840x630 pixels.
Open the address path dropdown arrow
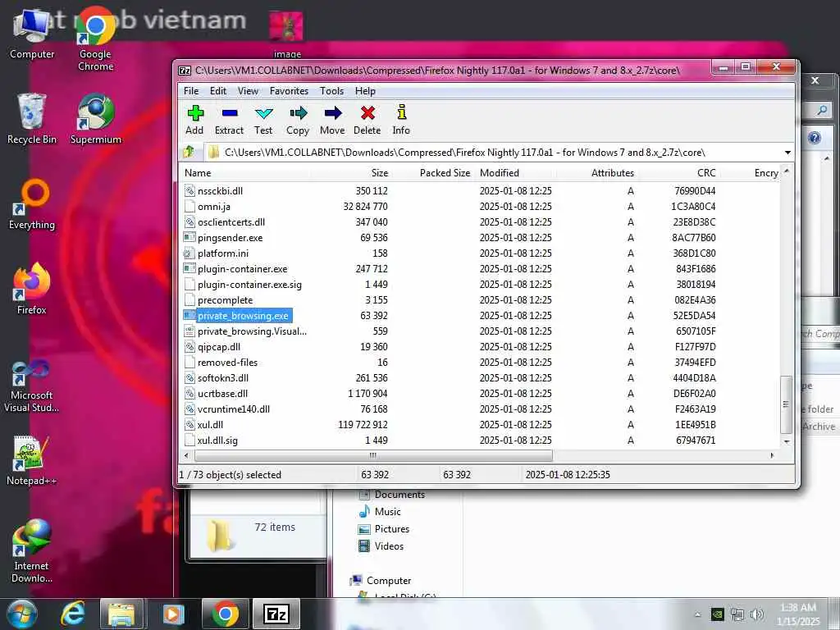point(787,153)
